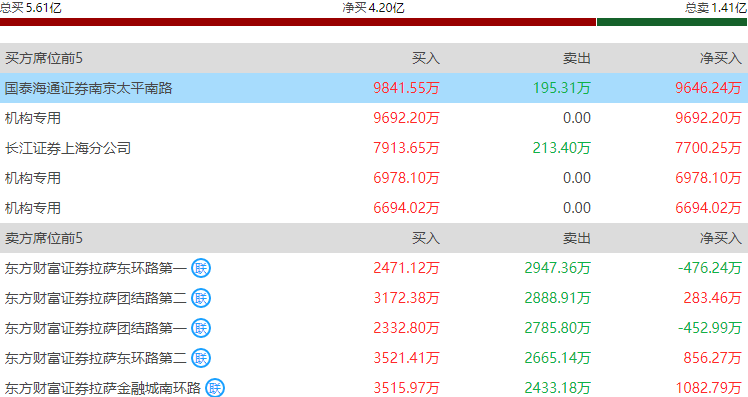This screenshot has height=397, width=748.
Task: Click 联 icon beside 拉萨金融城南环路 row
Action: (x=215, y=388)
